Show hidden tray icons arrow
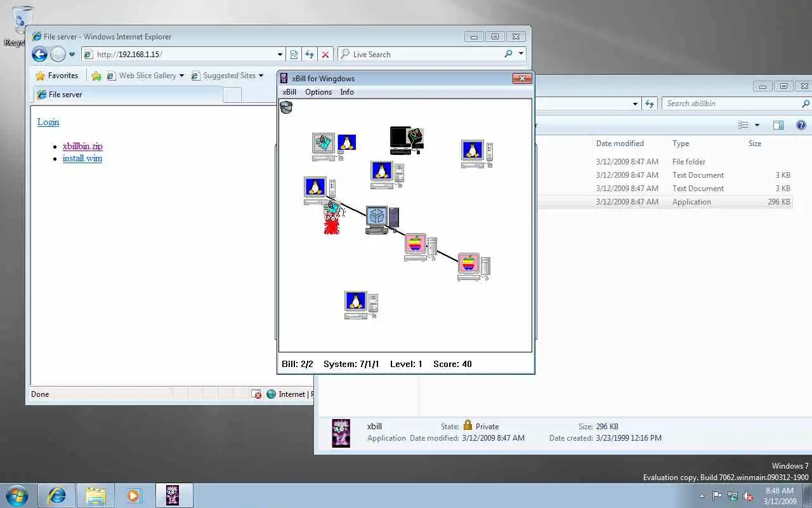The image size is (812, 508). 702,496
